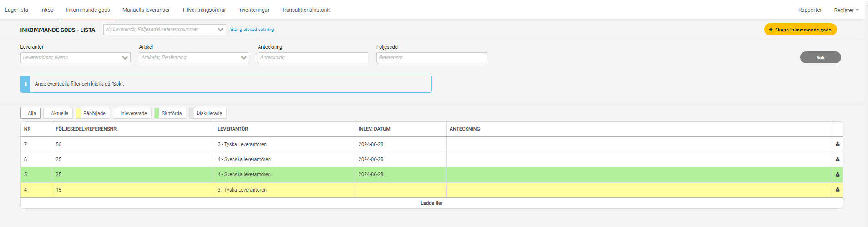The width and height of the screenshot is (868, 227).
Task: Filter by Makulerade status
Action: coord(208,113)
